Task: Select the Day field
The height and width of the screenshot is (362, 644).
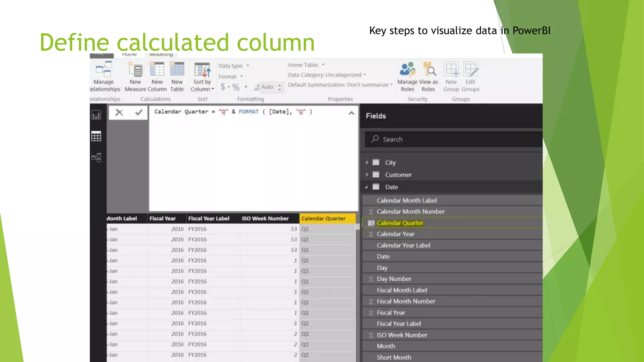Action: point(452,268)
